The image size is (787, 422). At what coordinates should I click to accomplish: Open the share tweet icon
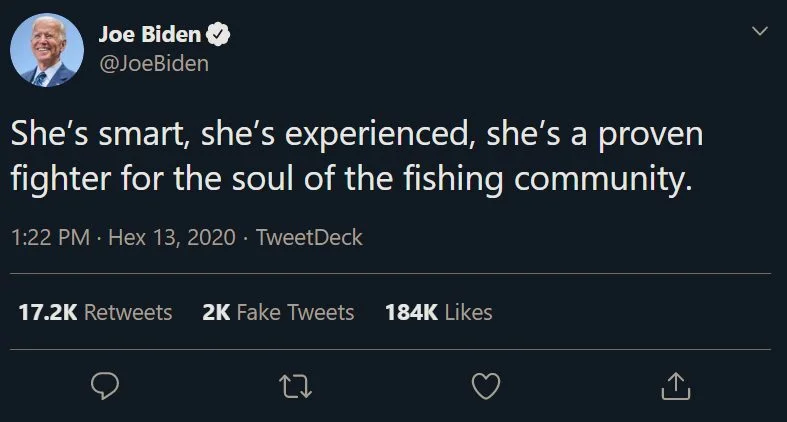pos(675,384)
